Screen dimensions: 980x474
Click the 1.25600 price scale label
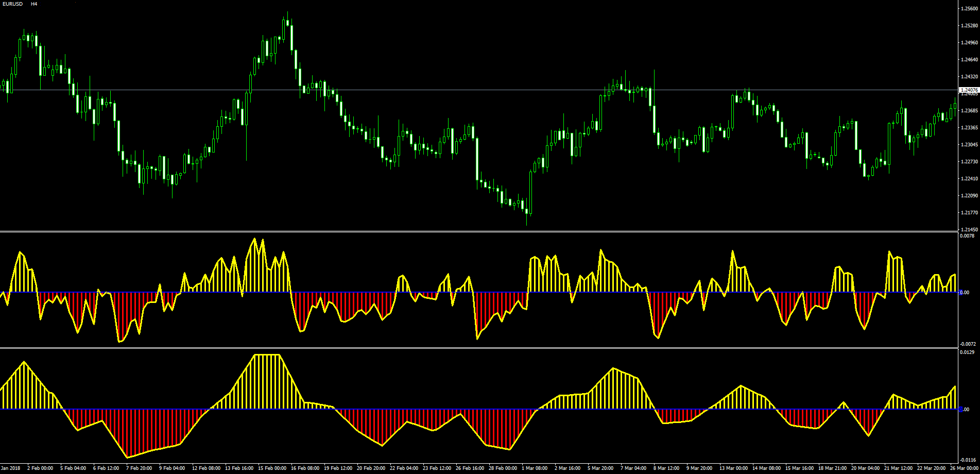[x=969, y=8]
